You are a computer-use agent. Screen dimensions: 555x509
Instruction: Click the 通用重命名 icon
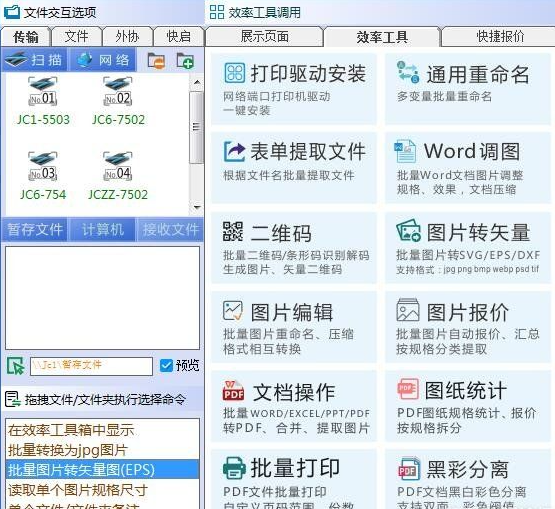point(408,72)
